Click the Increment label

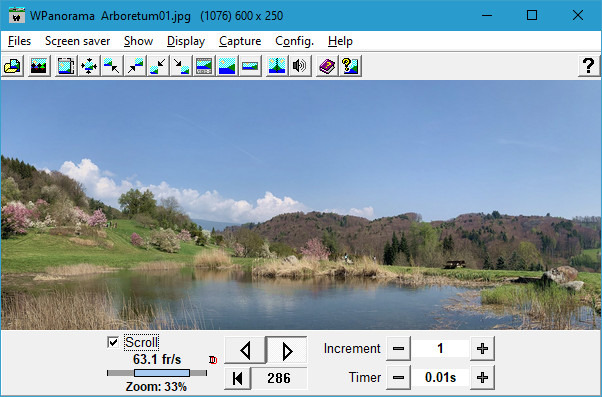(x=352, y=349)
